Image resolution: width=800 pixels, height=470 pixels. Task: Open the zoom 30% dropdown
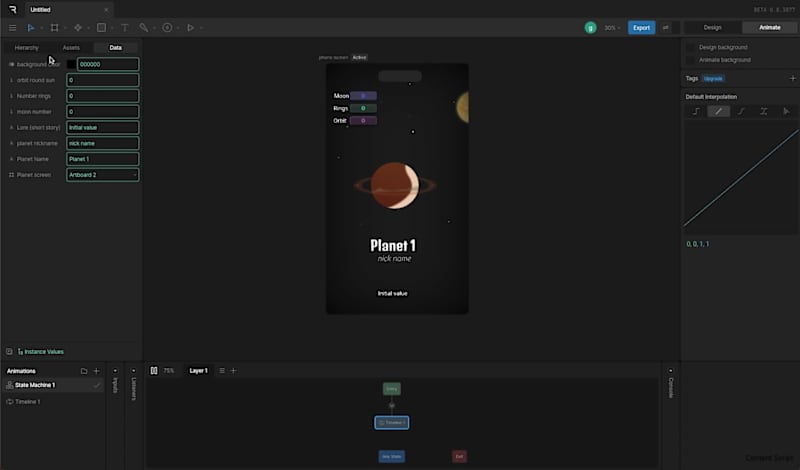coord(612,28)
